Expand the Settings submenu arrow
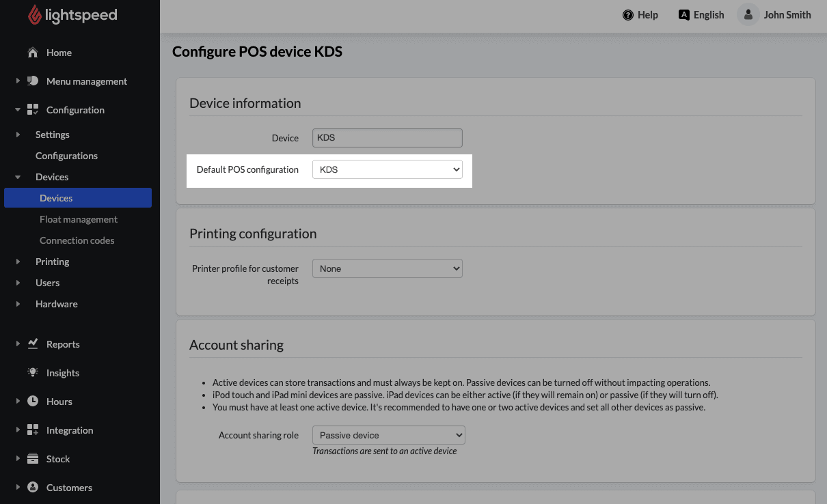Image resolution: width=827 pixels, height=504 pixels. (x=18, y=135)
